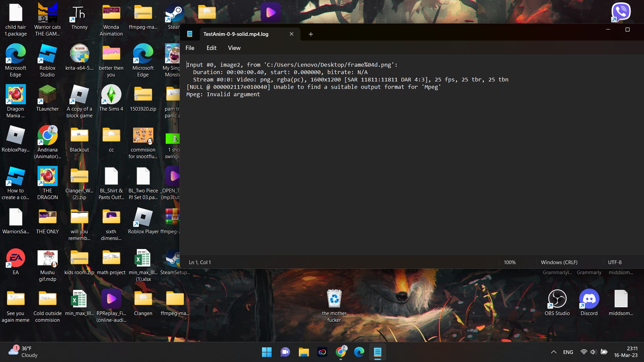Open Google Chrome from the taskbar
The width and height of the screenshot is (644, 362).
341,352
